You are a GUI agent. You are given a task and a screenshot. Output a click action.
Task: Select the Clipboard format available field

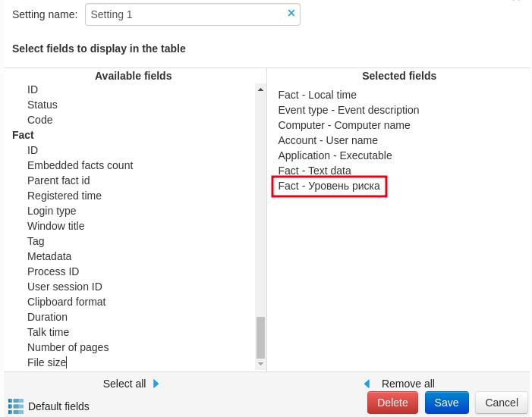66,302
